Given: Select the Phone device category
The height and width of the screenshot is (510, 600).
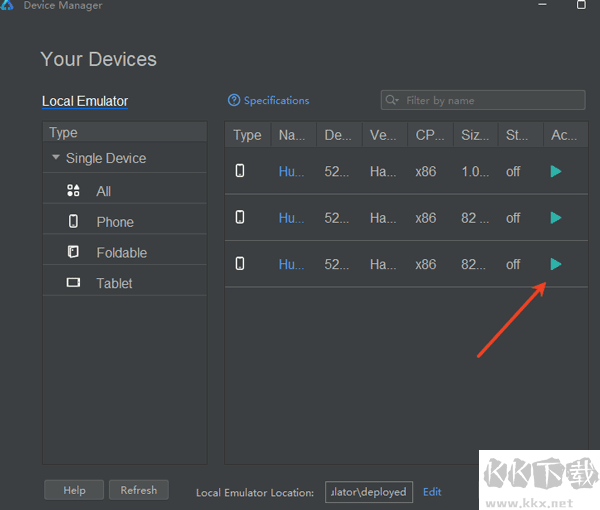Looking at the screenshot, I should coord(114,222).
